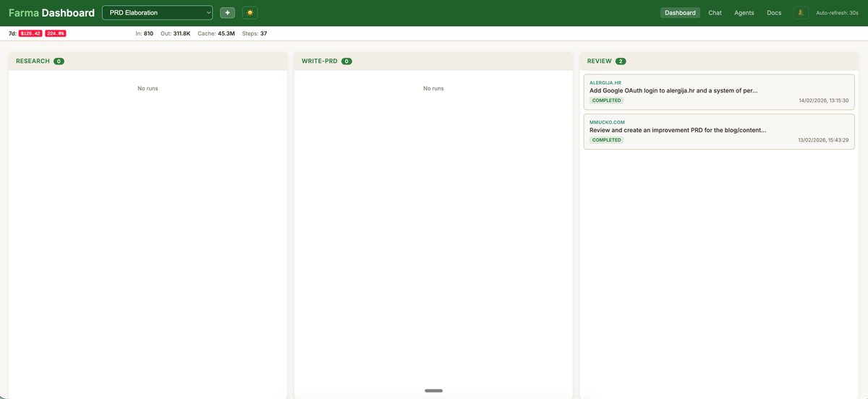Click the Auto-refresh: 30s indicator
The image size is (868, 399).
(x=836, y=13)
